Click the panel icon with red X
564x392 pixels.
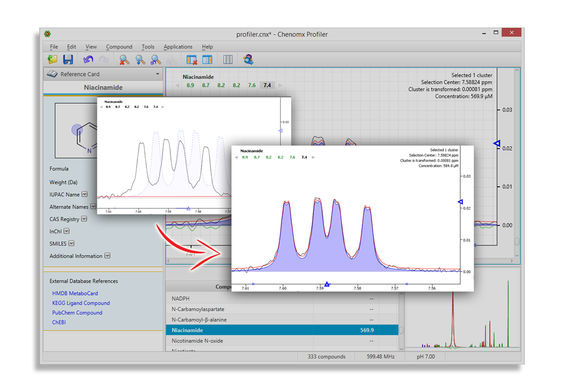pos(192,60)
